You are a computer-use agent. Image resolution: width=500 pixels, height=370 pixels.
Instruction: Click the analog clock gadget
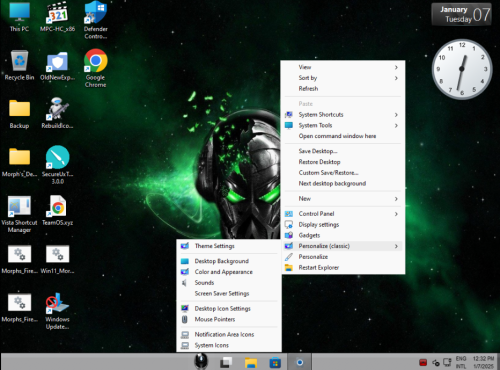[x=462, y=69]
